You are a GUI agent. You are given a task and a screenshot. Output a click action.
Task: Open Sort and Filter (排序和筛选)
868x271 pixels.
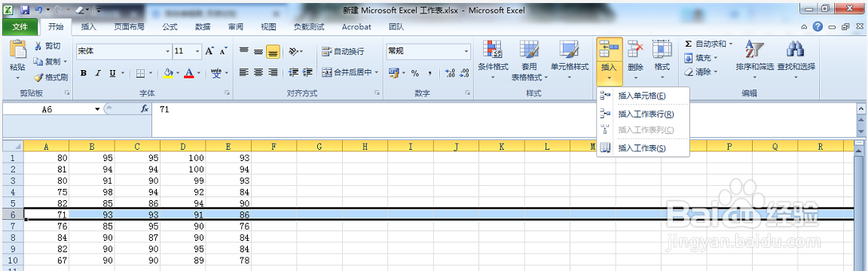tap(755, 60)
